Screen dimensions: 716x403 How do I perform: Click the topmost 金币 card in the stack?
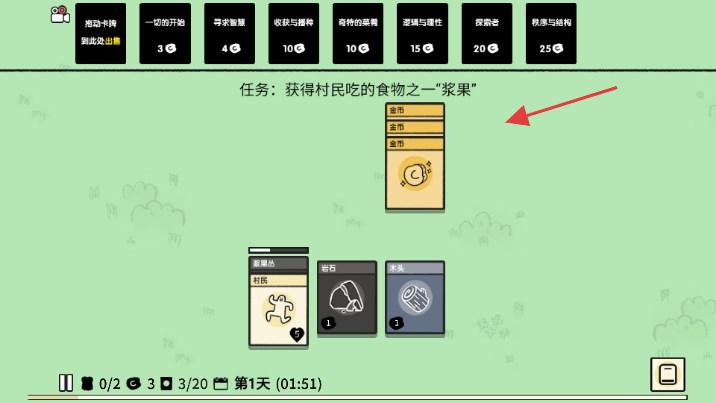tap(415, 110)
